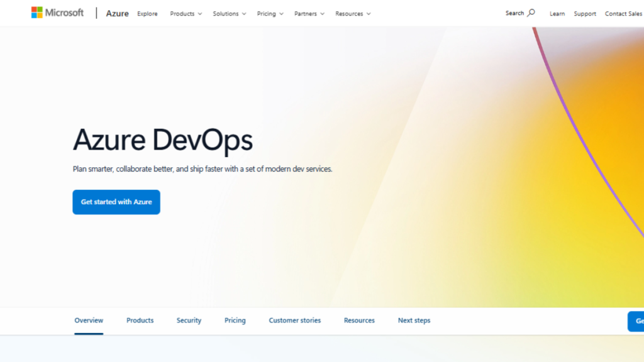This screenshot has height=362, width=644.
Task: Go to the Security tab
Action: (x=189, y=321)
